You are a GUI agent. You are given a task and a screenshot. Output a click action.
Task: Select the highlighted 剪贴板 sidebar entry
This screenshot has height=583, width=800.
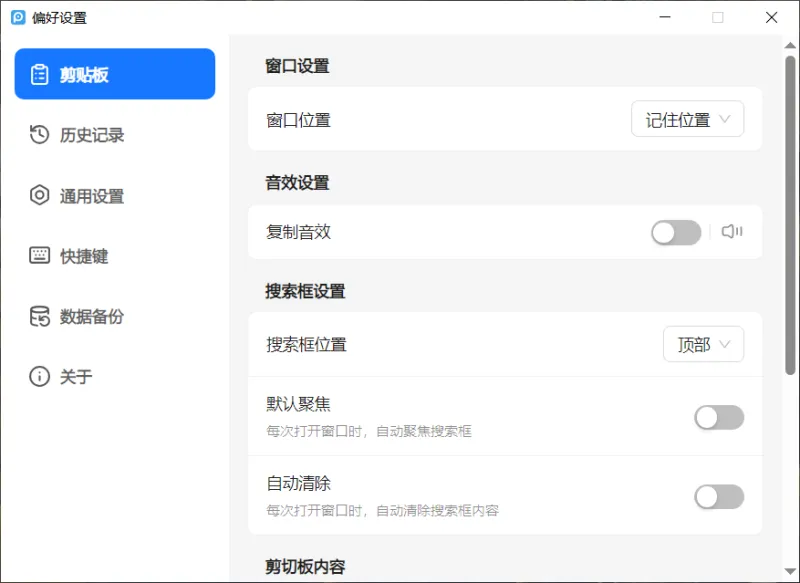point(114,73)
